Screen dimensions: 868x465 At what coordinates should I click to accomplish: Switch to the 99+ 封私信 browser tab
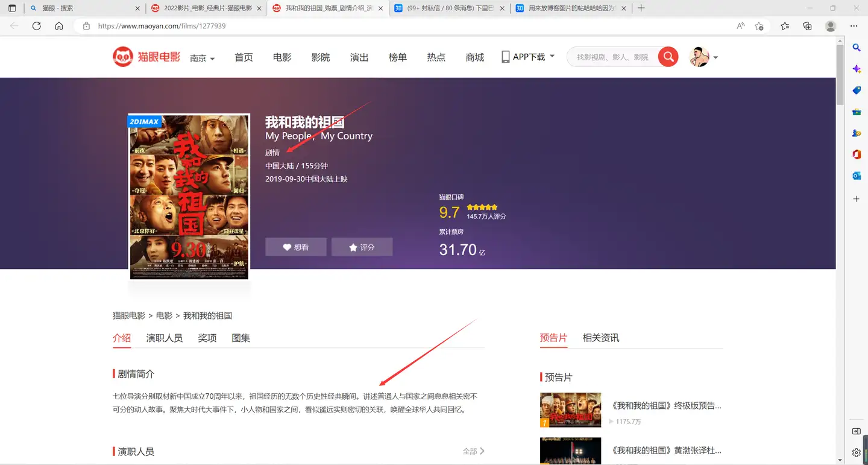click(x=450, y=8)
